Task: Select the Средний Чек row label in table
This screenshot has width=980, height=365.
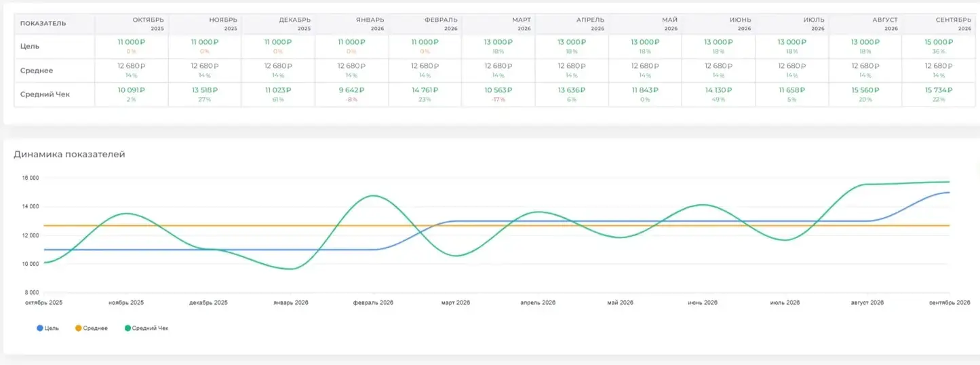Action: [45, 94]
